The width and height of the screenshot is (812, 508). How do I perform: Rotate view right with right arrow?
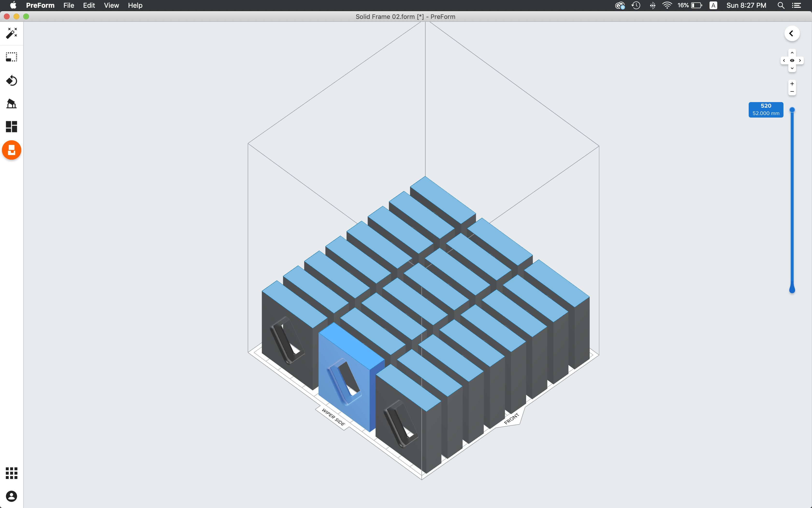800,60
